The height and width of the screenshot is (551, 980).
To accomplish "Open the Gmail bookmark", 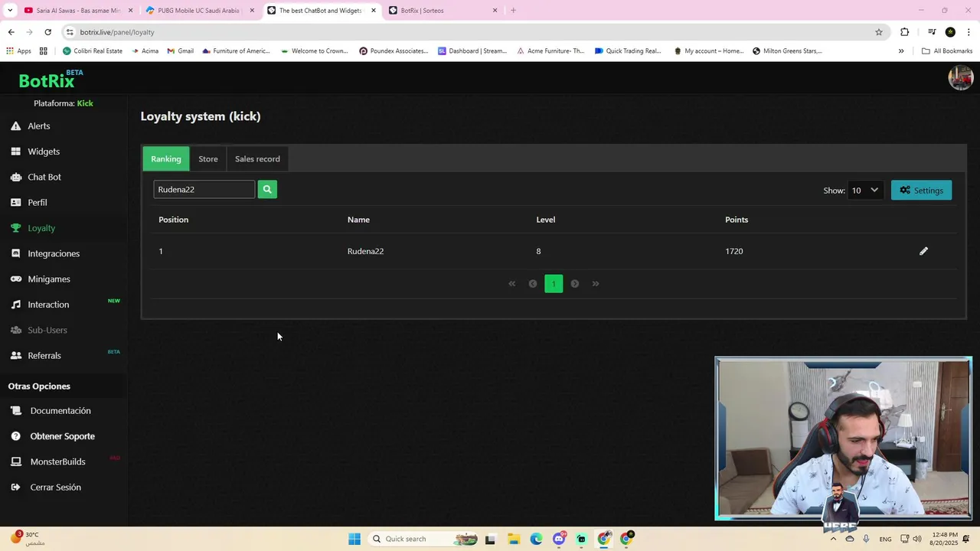I will point(181,51).
